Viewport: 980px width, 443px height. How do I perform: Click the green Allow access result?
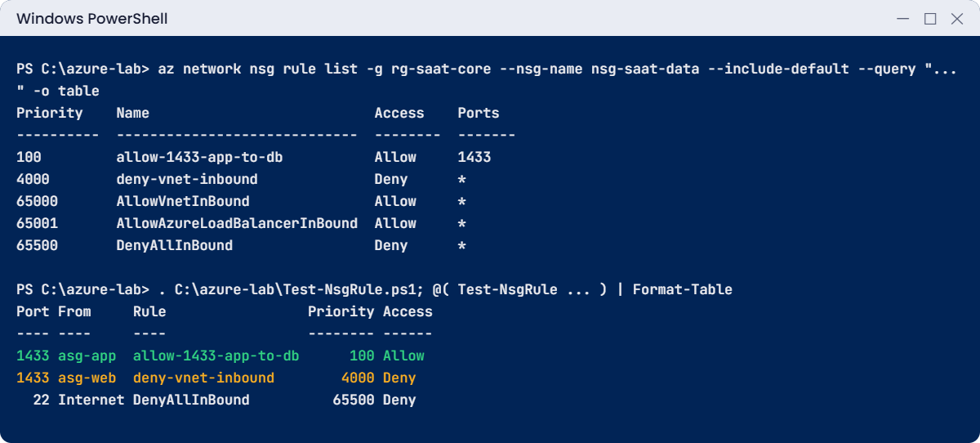pyautogui.click(x=403, y=356)
